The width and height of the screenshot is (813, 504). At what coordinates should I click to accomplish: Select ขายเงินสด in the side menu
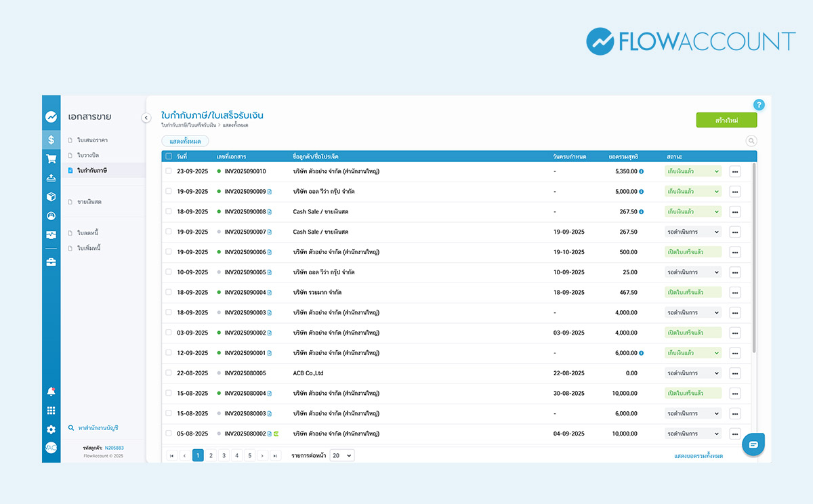89,202
